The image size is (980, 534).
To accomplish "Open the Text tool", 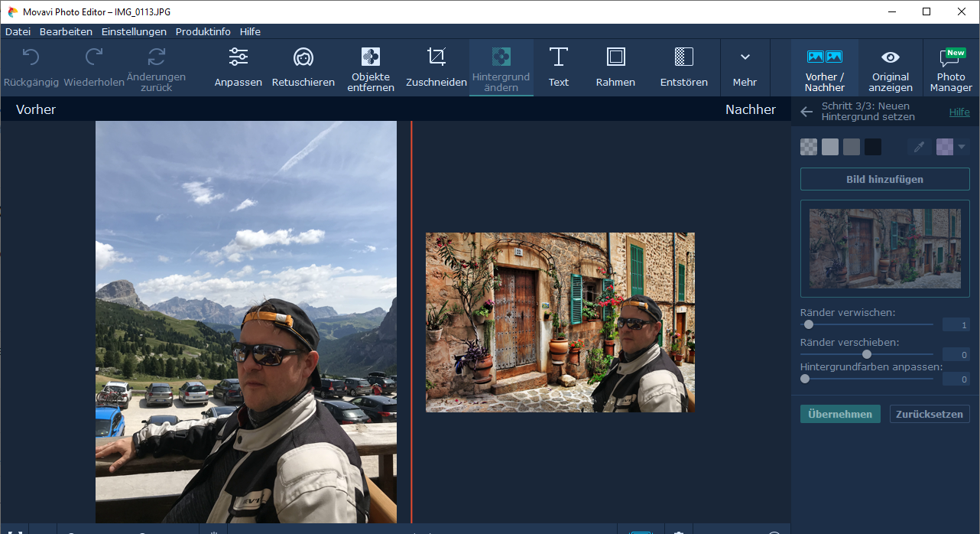I will click(558, 67).
